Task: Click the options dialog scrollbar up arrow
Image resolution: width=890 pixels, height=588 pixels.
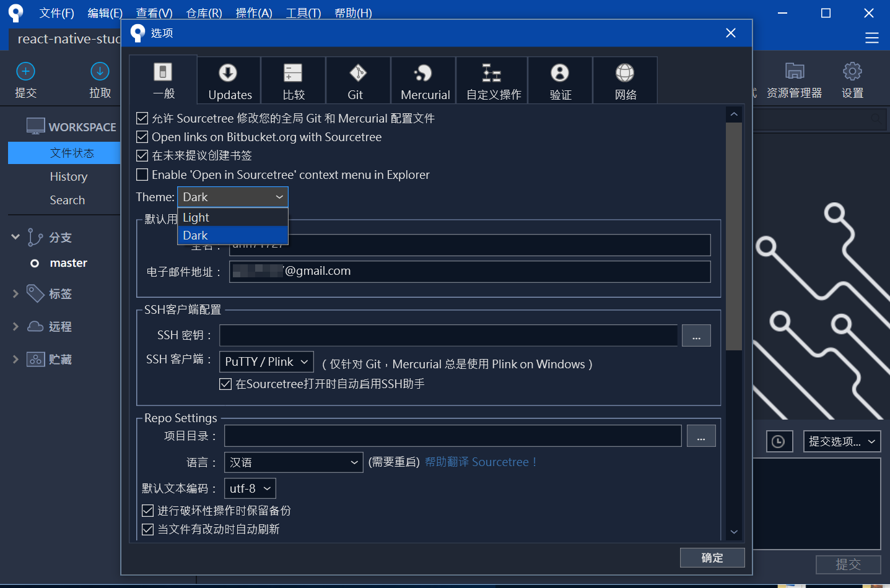Action: pyautogui.click(x=734, y=115)
